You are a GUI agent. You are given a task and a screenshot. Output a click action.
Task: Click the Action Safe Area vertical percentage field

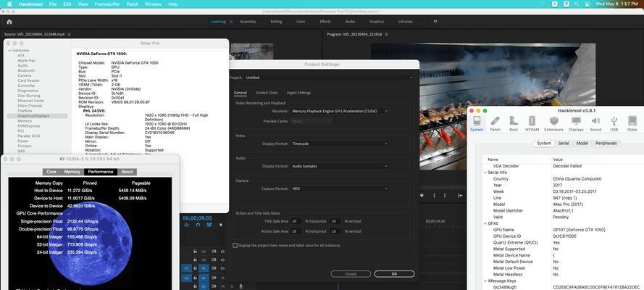tap(335, 232)
